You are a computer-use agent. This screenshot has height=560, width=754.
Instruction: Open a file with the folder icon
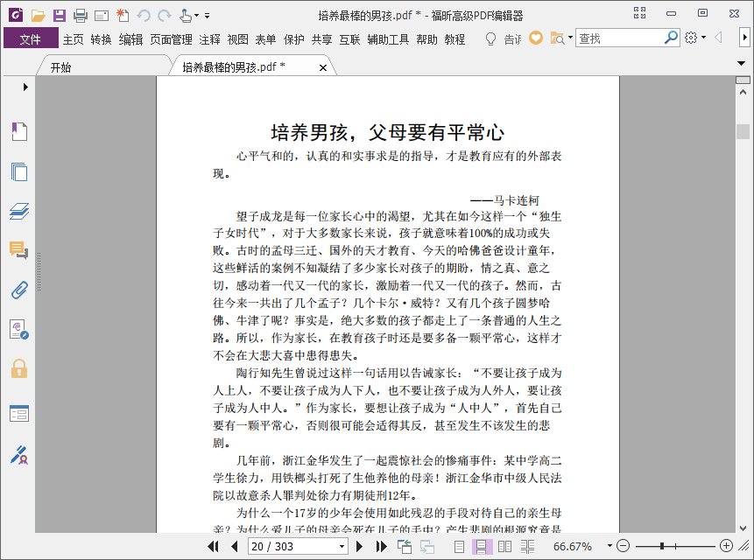click(x=38, y=16)
